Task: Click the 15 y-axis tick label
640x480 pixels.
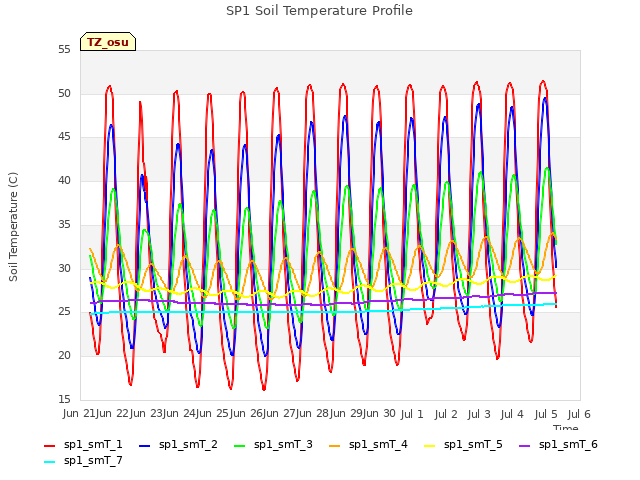Action: tap(64, 399)
